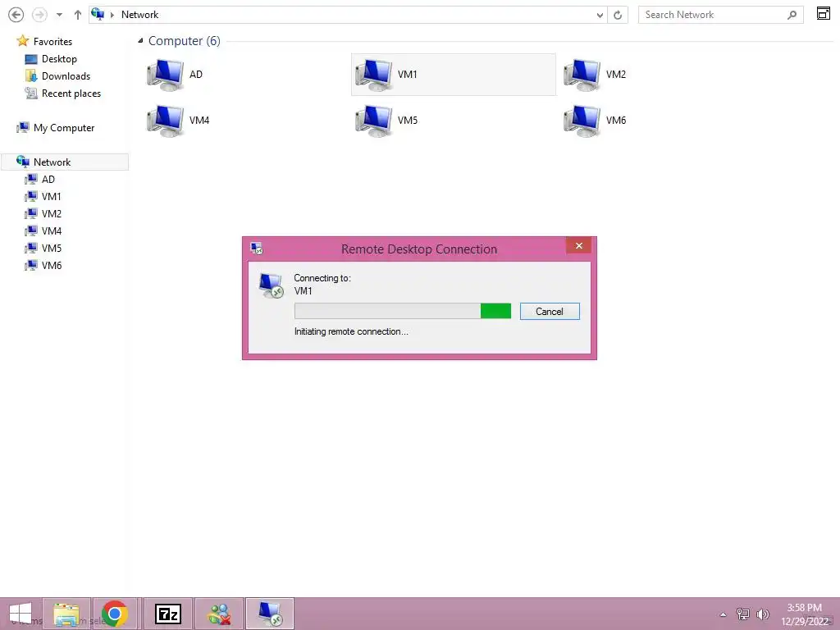Viewport: 840px width, 630px height.
Task: Select Network in the sidebar tree
Action: (65, 162)
